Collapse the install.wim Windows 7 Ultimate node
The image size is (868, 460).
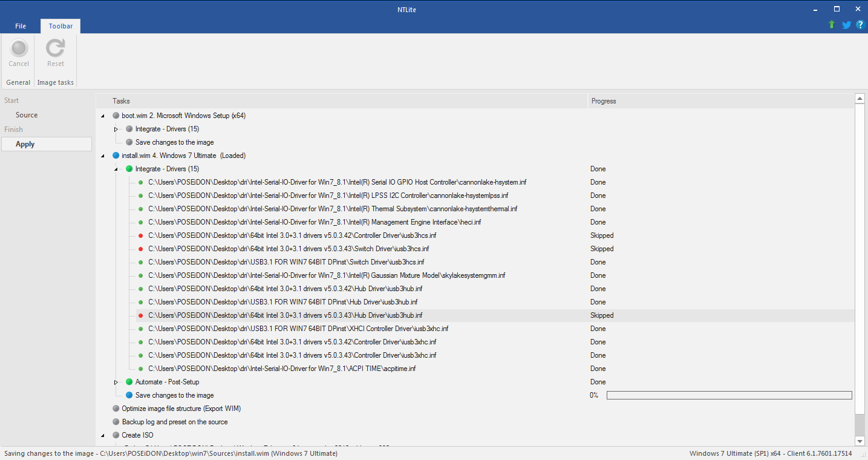102,156
